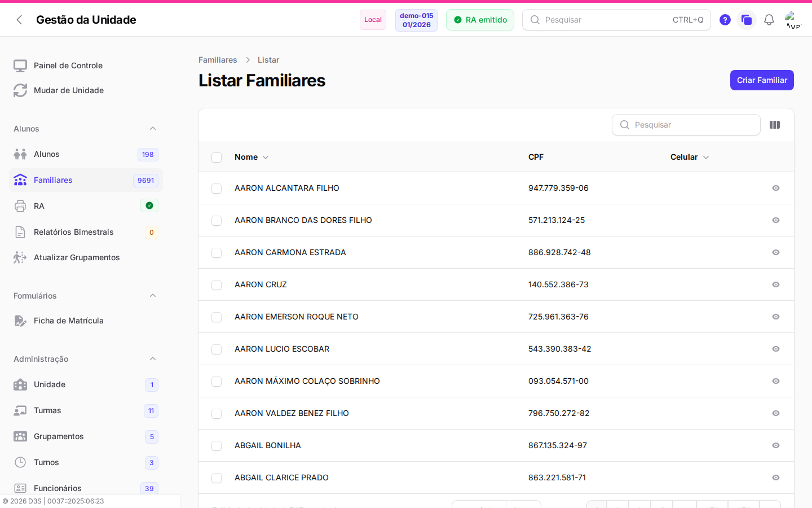Open Painel de Controle menu item
The width and height of the screenshot is (812, 508).
click(86, 65)
